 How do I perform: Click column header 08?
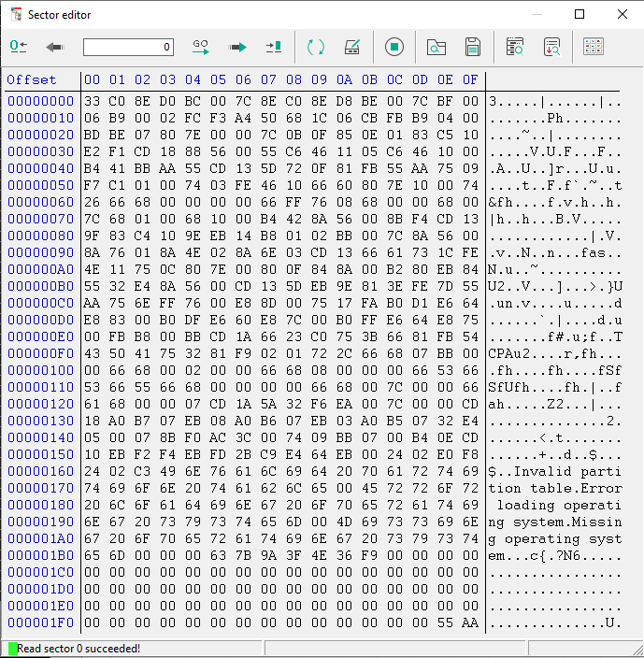tap(293, 79)
